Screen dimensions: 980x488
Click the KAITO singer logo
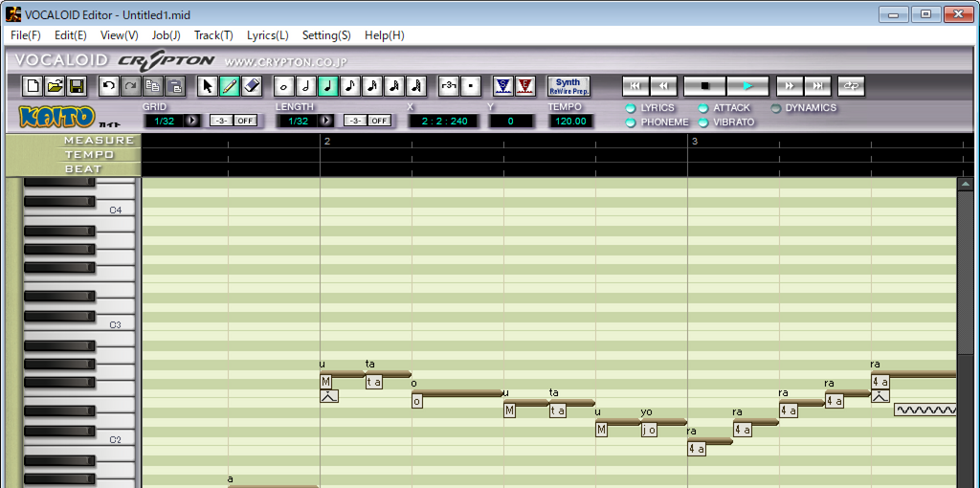coord(56,116)
